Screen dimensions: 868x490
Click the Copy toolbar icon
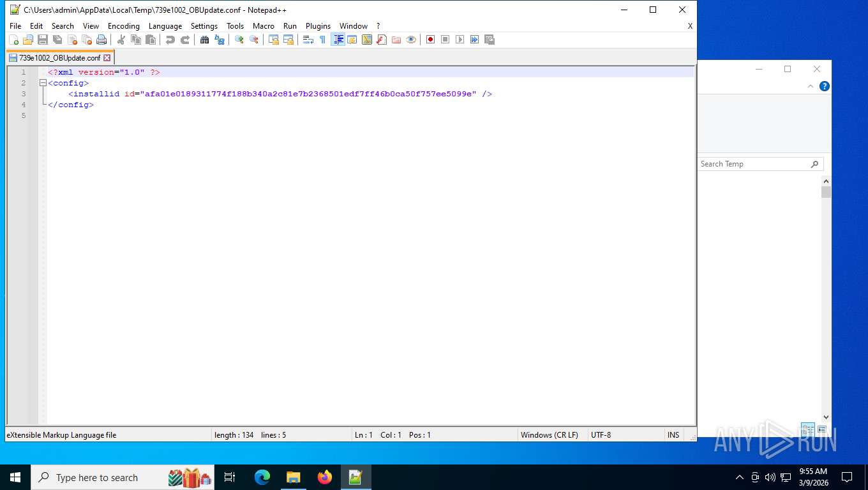pos(136,40)
